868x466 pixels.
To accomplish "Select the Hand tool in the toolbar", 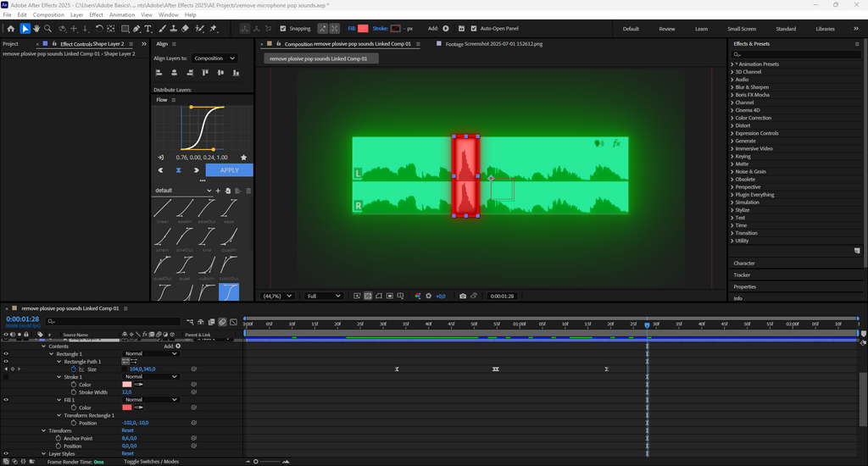I will coord(36,29).
